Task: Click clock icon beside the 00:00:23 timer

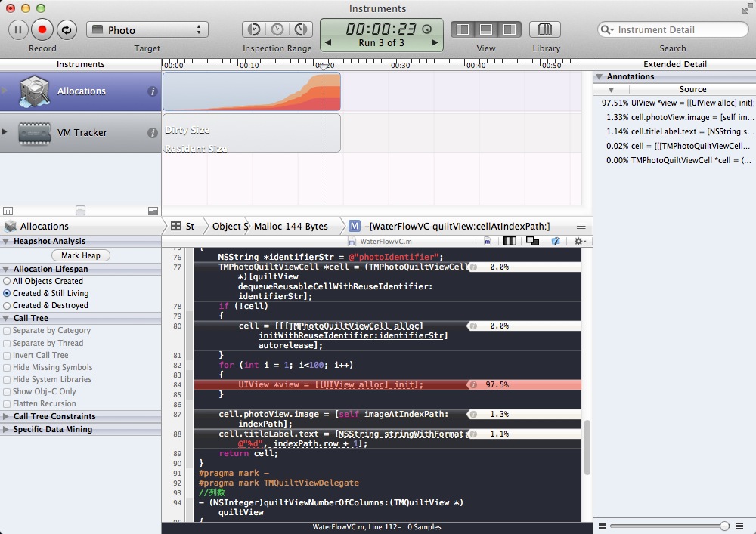Action: click(426, 29)
